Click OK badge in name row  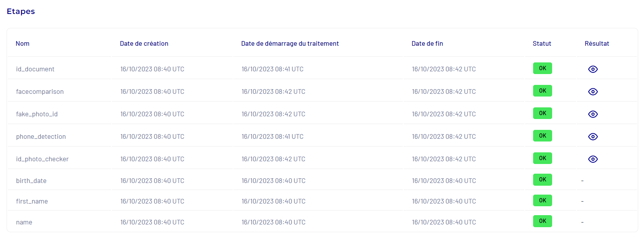coord(542,221)
